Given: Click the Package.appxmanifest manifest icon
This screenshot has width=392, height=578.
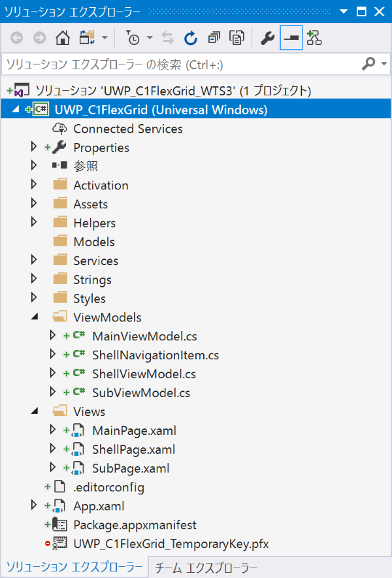Looking at the screenshot, I should click(59, 524).
